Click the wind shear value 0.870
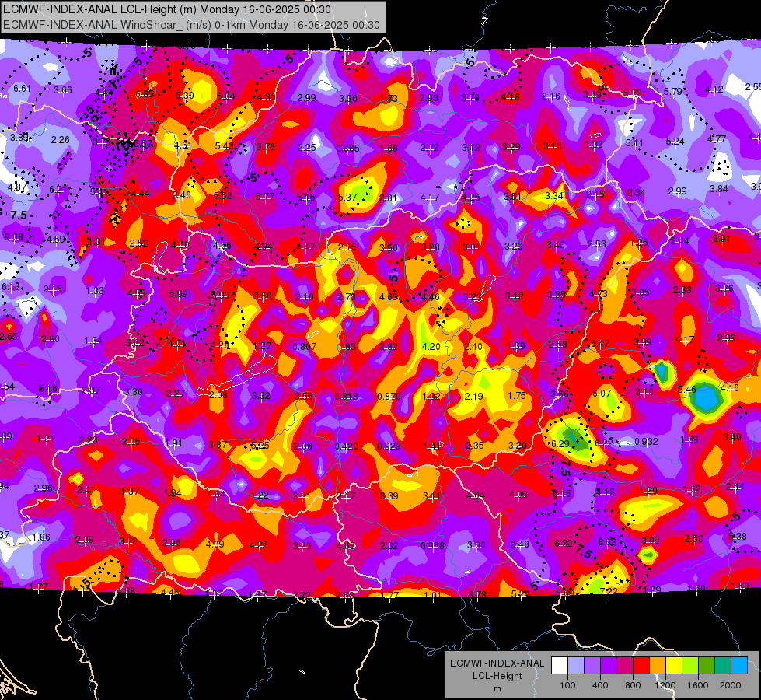 389,397
